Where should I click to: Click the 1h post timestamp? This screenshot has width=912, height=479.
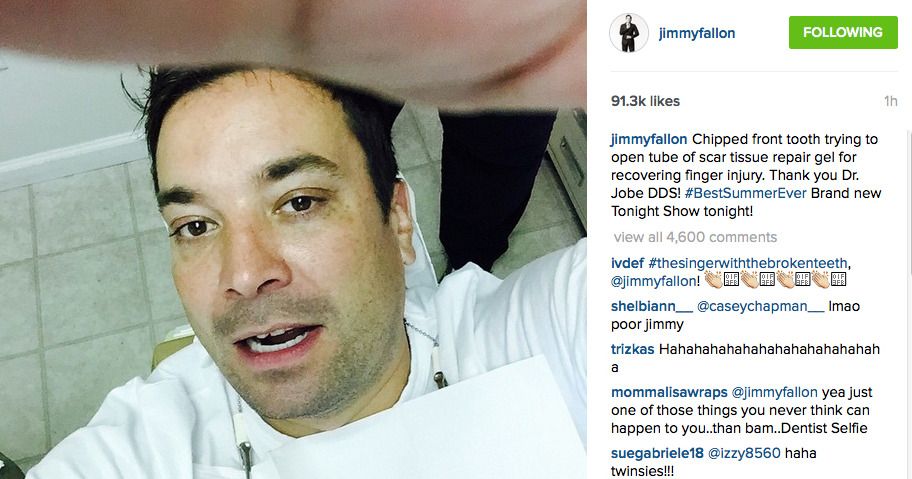pos(890,102)
